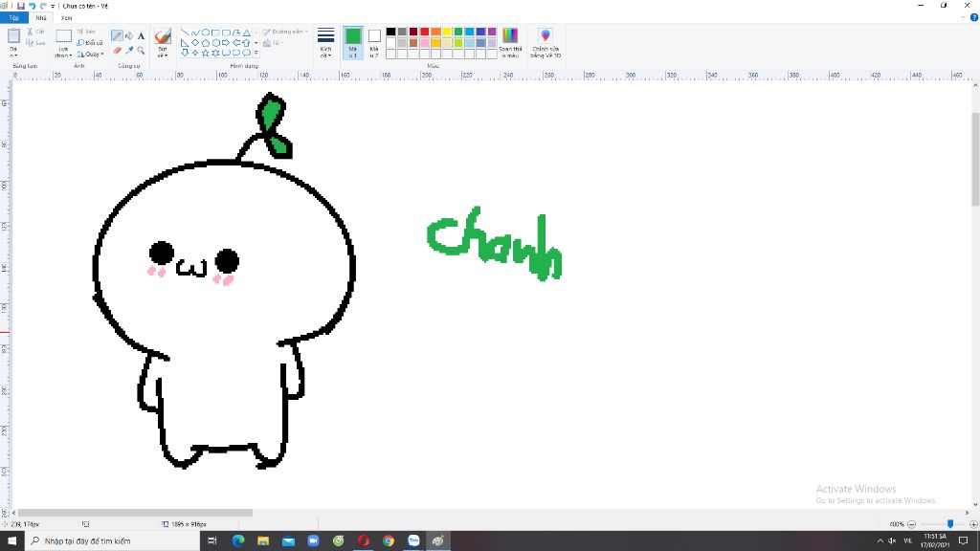
Task: Open Google Chrome from the taskbar
Action: tap(389, 541)
